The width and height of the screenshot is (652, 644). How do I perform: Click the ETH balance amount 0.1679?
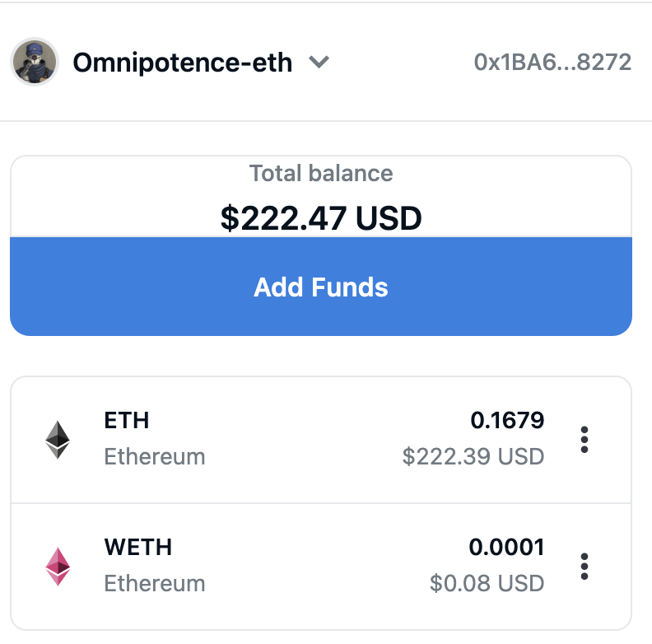pyautogui.click(x=507, y=420)
